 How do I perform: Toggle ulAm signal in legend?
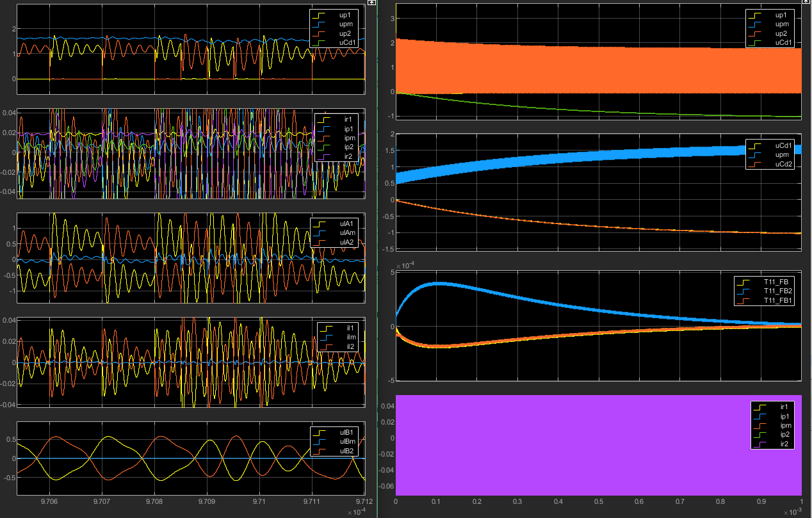click(x=348, y=232)
